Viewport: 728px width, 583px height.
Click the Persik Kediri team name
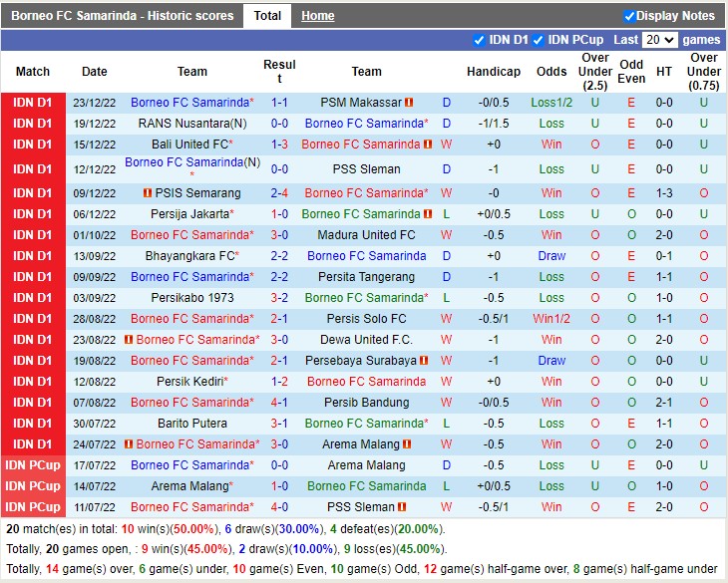coord(192,382)
